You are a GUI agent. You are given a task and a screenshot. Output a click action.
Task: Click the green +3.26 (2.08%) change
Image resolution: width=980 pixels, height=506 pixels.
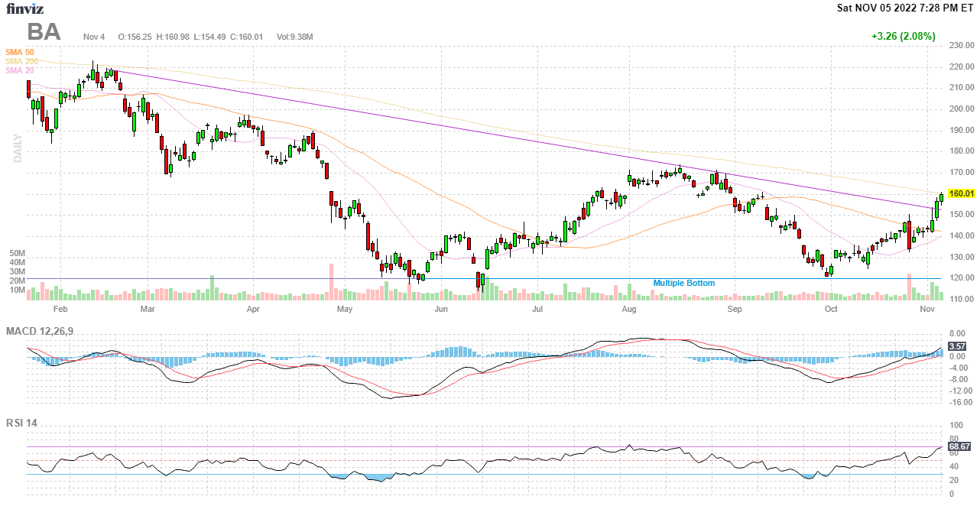[x=903, y=36]
